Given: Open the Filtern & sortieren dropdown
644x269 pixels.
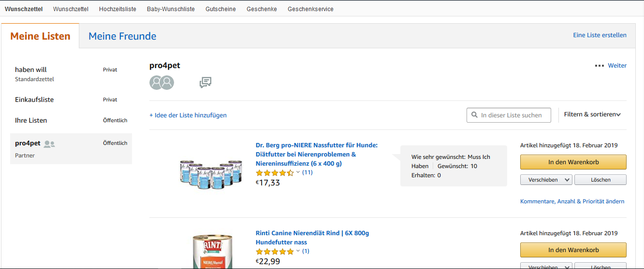Looking at the screenshot, I should point(592,114).
